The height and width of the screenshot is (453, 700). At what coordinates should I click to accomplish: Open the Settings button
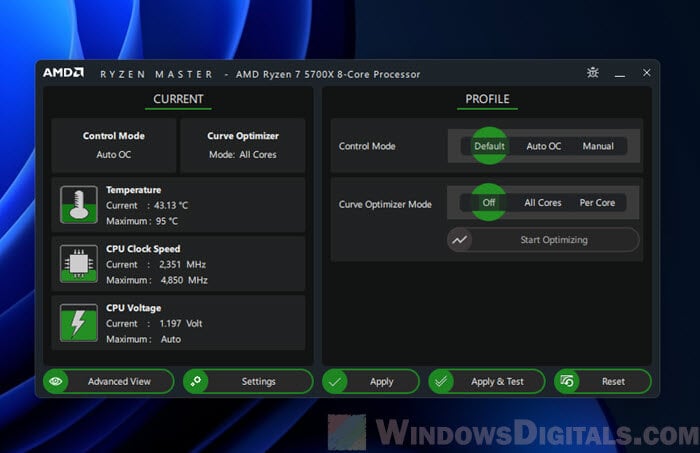pyautogui.click(x=248, y=382)
